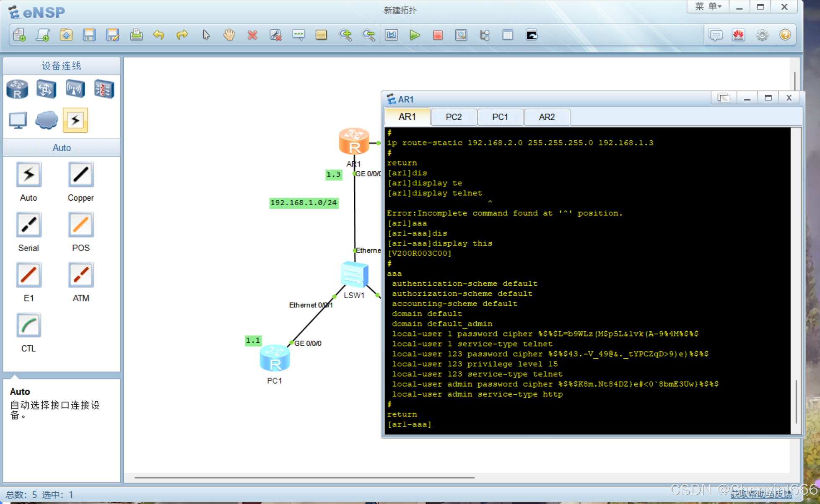Select the Router device icon
This screenshot has width=820, height=504.
[x=17, y=89]
